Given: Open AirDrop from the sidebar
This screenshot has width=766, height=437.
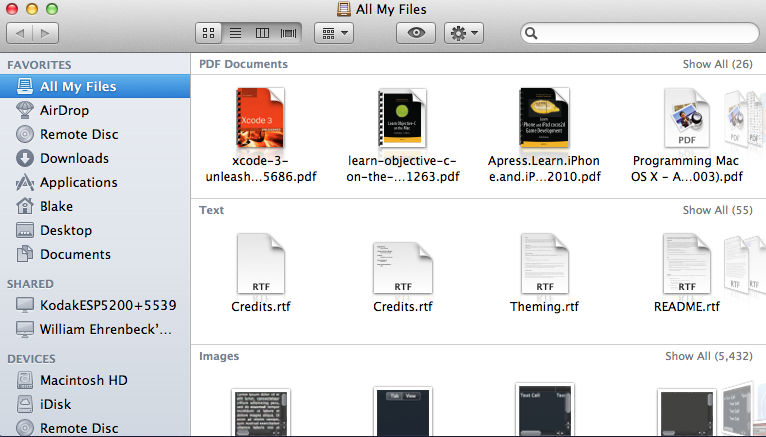Looking at the screenshot, I should [x=95, y=110].
